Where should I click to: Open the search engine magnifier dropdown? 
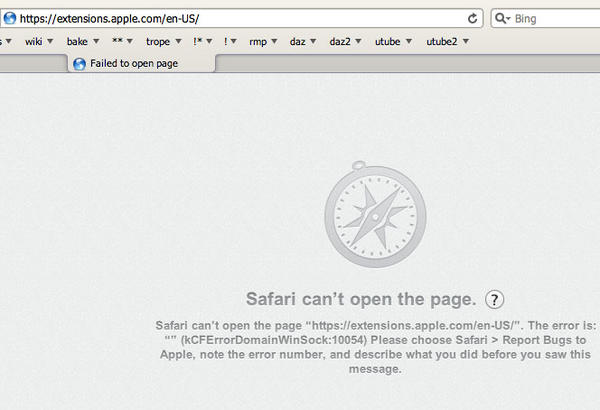(x=503, y=18)
